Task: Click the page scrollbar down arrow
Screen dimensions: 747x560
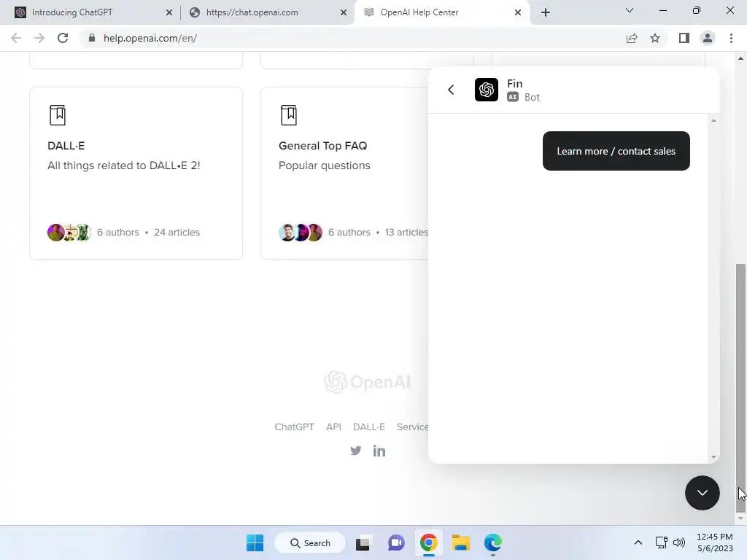Action: click(740, 518)
